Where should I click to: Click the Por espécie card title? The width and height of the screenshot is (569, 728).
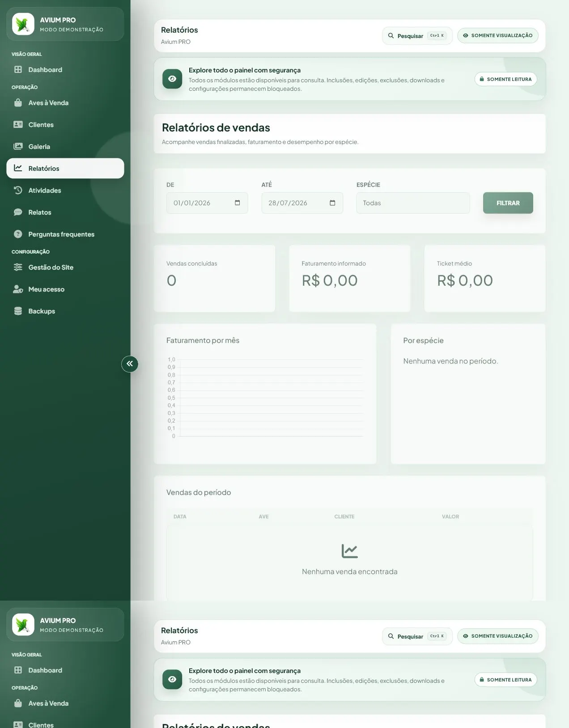[423, 340]
